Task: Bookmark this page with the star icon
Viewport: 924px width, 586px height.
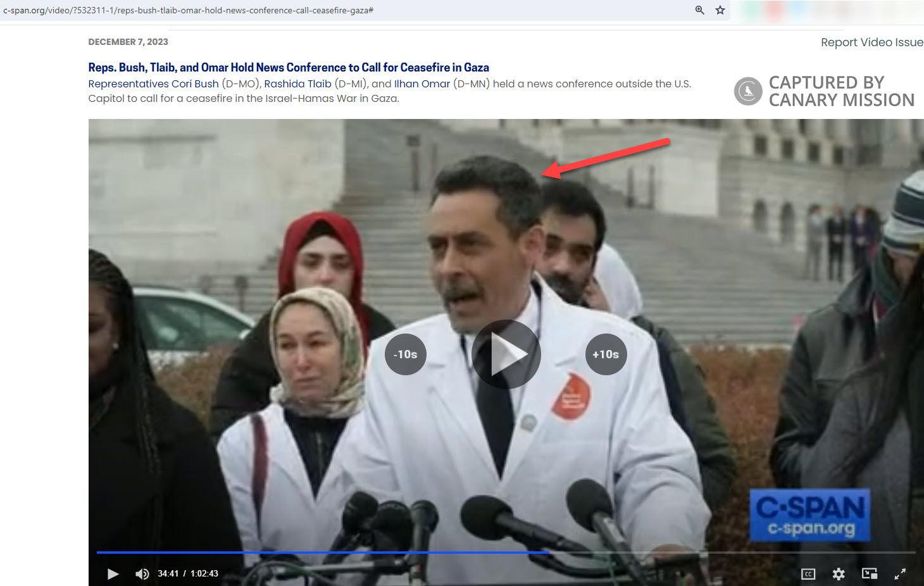Action: 720,10
